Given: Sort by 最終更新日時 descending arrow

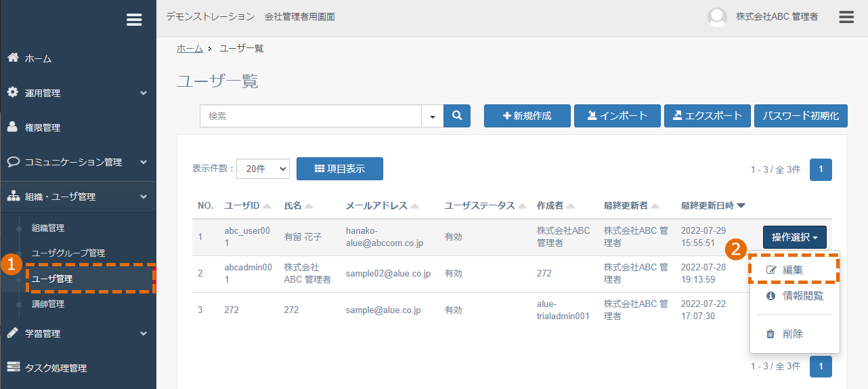Looking at the screenshot, I should [x=741, y=206].
